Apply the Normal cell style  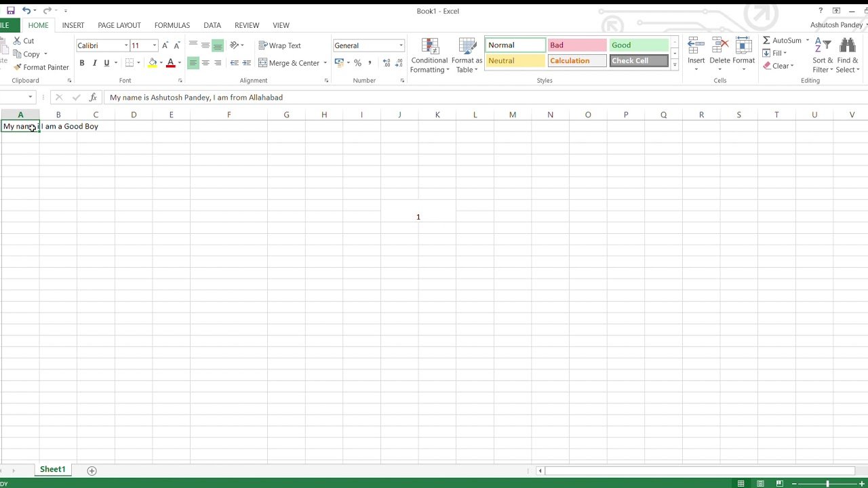click(515, 45)
